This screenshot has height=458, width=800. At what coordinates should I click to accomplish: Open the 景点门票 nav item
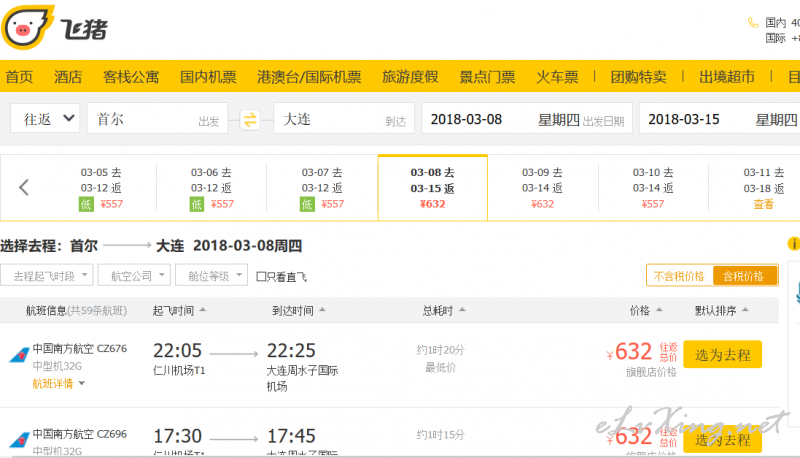(x=487, y=77)
